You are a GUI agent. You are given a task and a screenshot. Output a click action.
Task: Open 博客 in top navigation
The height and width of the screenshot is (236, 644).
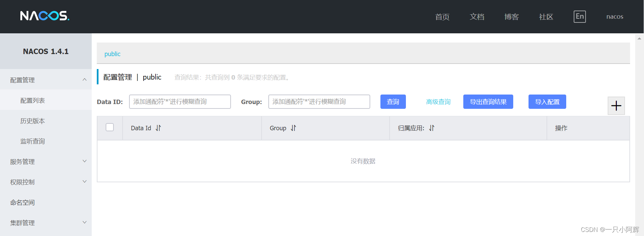[512, 17]
